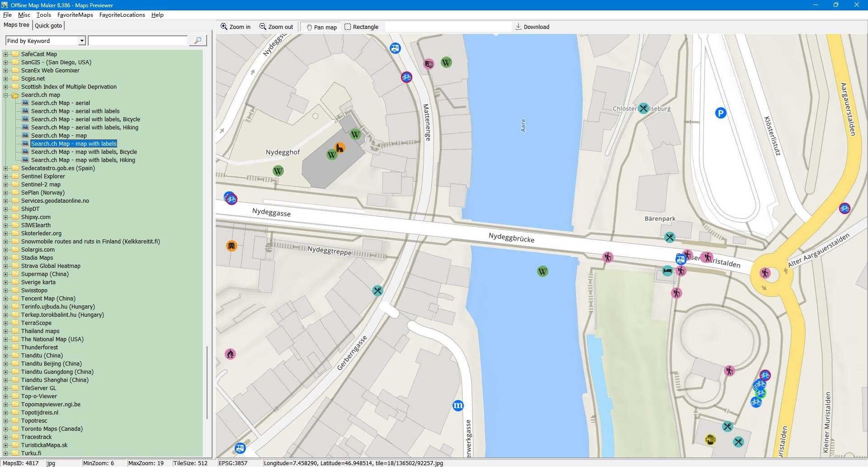Viewport: 868px width, 467px height.
Task: Click the restaurant icon above Gerberngasse
Action: (377, 291)
